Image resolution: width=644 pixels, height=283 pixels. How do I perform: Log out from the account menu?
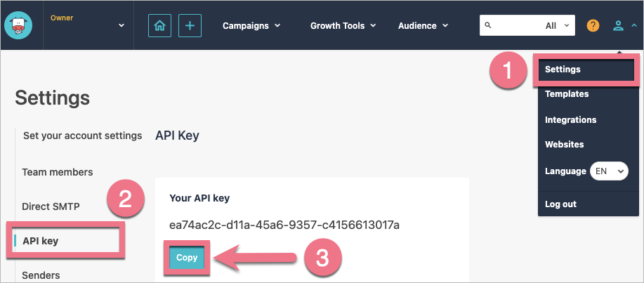click(x=560, y=204)
